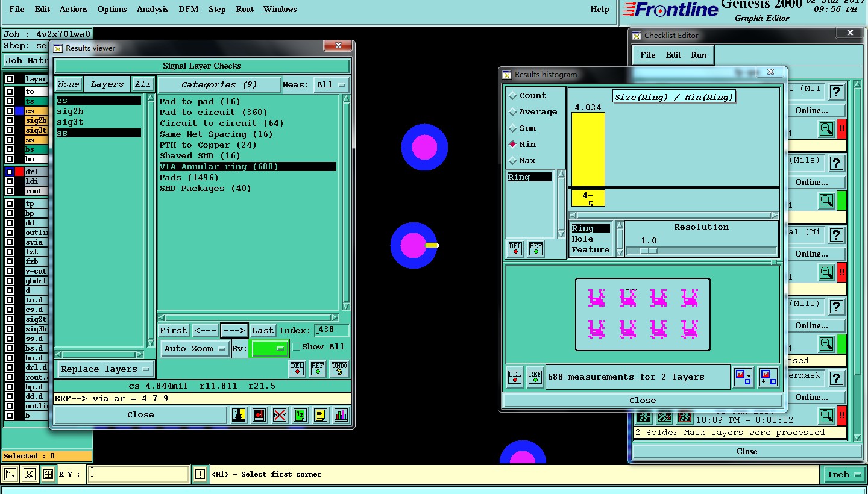Open the Windows menu

click(x=280, y=10)
